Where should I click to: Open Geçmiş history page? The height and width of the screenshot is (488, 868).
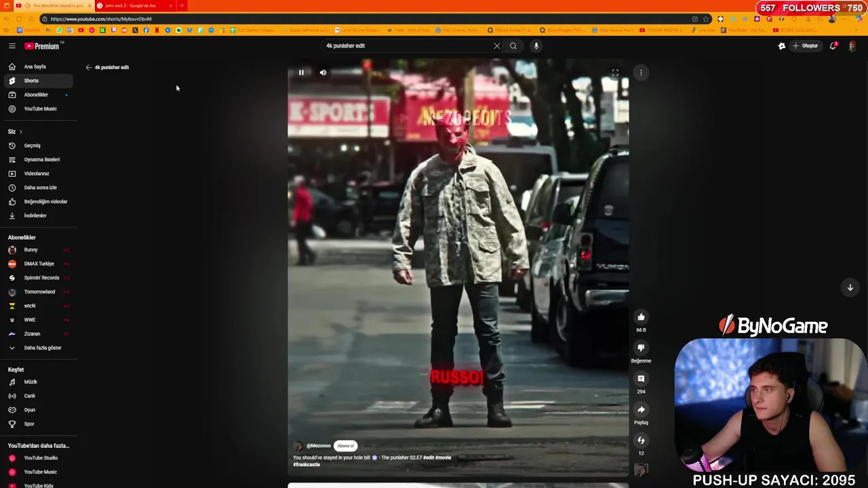tap(39, 146)
